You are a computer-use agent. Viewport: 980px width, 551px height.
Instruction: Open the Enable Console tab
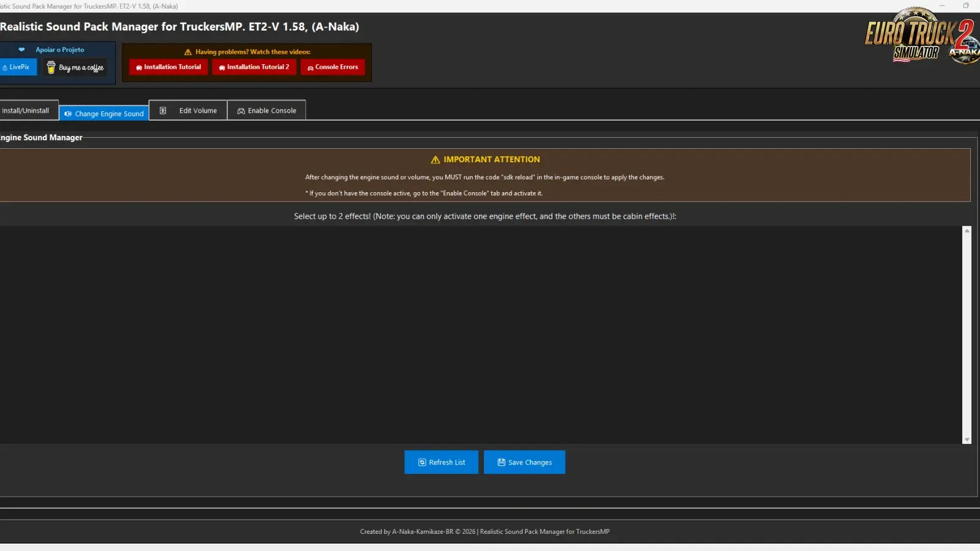coord(266,111)
